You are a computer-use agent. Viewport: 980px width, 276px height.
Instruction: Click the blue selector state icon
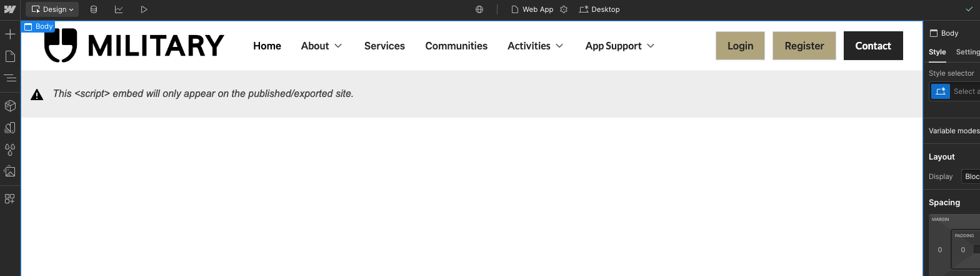tap(940, 91)
